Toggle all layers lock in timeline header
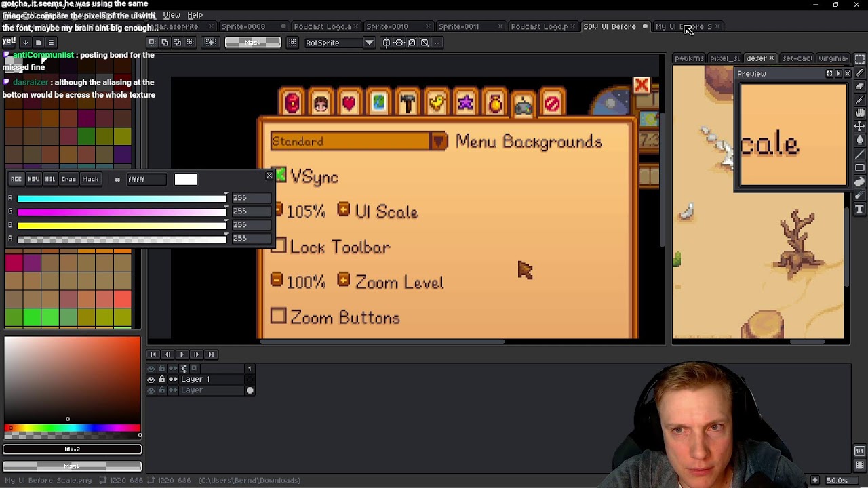This screenshot has height=488, width=868. [x=161, y=369]
